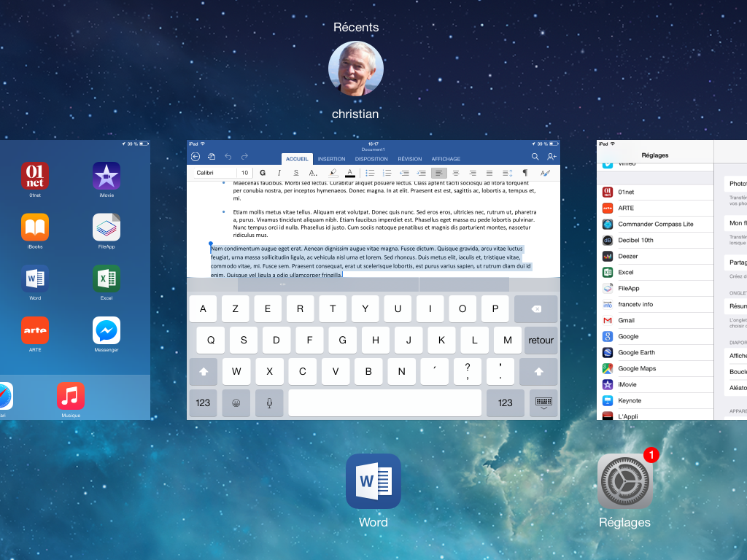
Task: Select Google Earth in Réglages list
Action: [x=655, y=352]
